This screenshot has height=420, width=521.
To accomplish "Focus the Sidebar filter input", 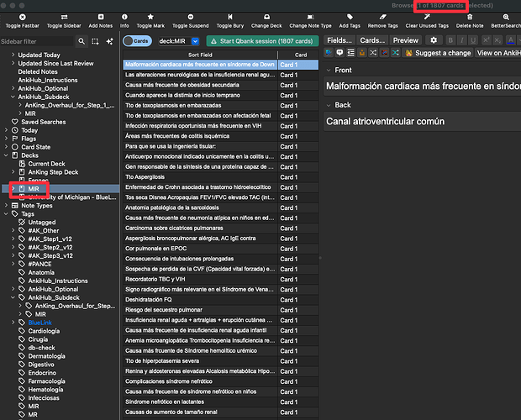I will [x=36, y=41].
